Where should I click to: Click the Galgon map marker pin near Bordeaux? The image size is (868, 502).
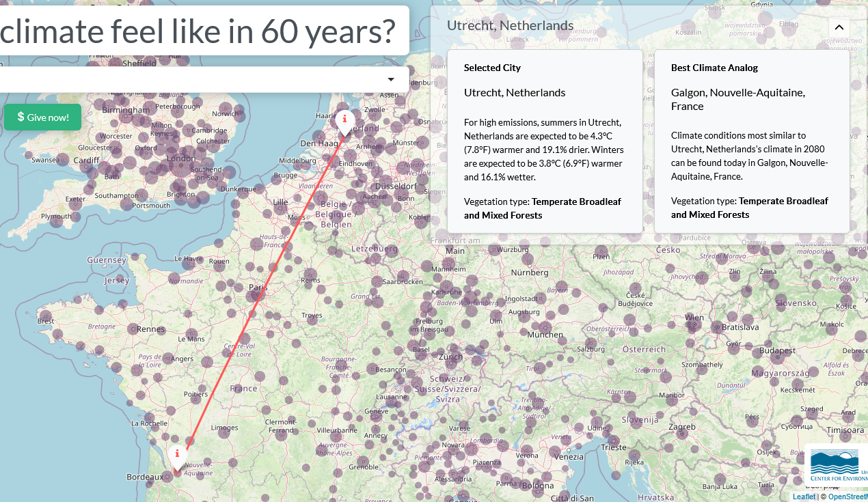click(178, 457)
